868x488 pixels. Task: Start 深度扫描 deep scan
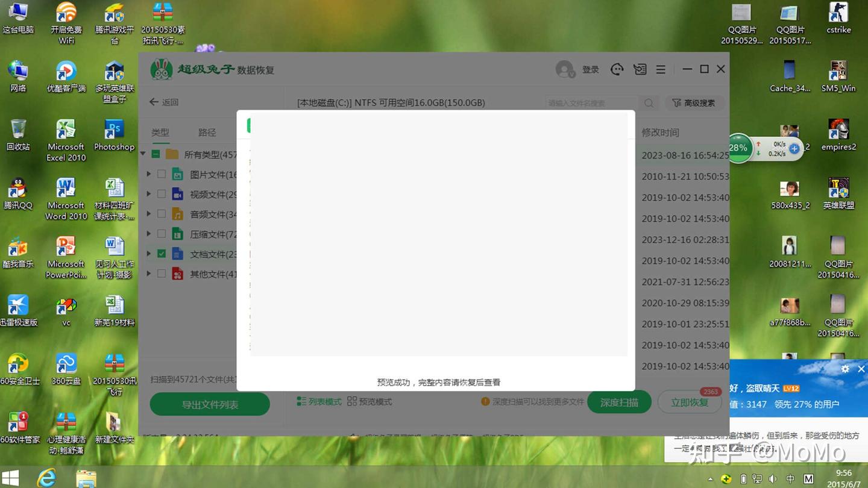coord(619,402)
